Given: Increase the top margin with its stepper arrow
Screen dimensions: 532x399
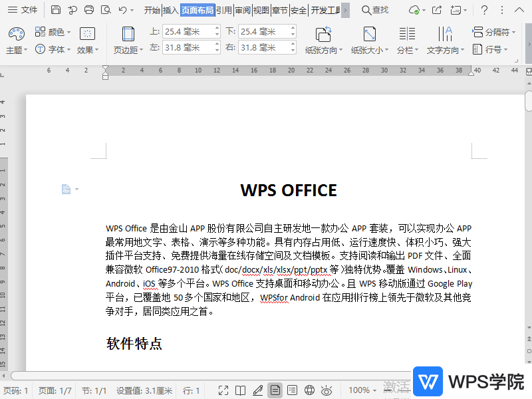Looking at the screenshot, I should (216, 28).
